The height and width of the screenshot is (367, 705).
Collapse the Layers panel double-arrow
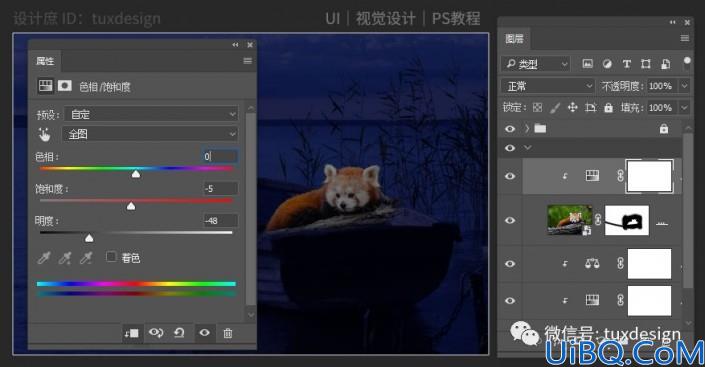click(672, 22)
